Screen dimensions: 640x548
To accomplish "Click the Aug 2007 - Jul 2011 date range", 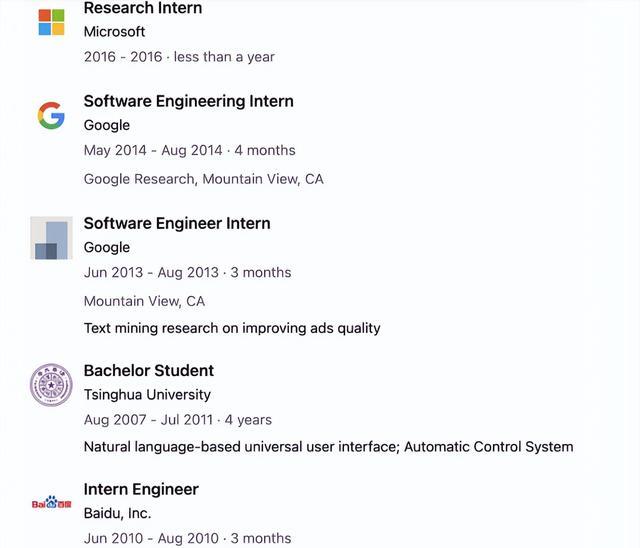I will point(149,419).
